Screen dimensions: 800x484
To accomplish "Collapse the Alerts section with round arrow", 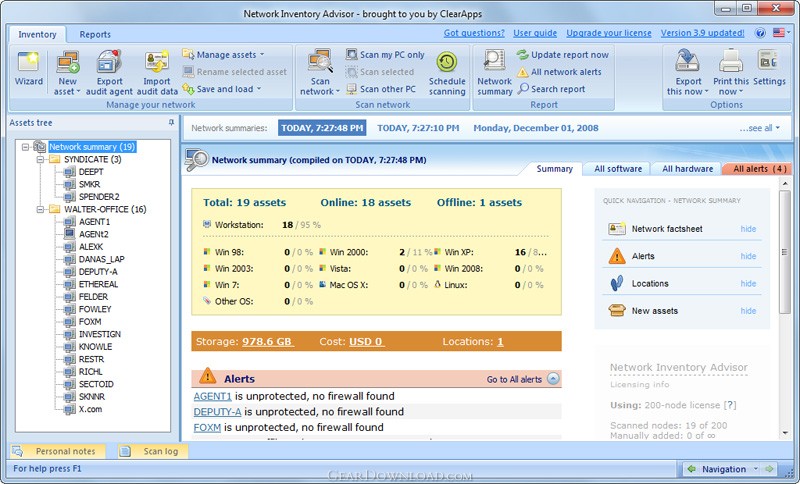I will [x=553, y=379].
